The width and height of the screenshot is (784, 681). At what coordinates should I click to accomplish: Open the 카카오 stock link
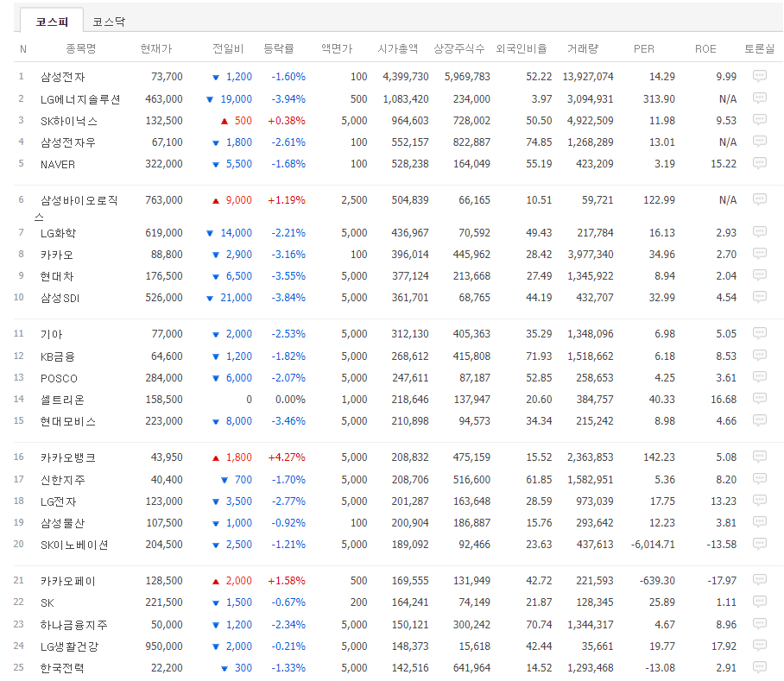pyautogui.click(x=56, y=255)
